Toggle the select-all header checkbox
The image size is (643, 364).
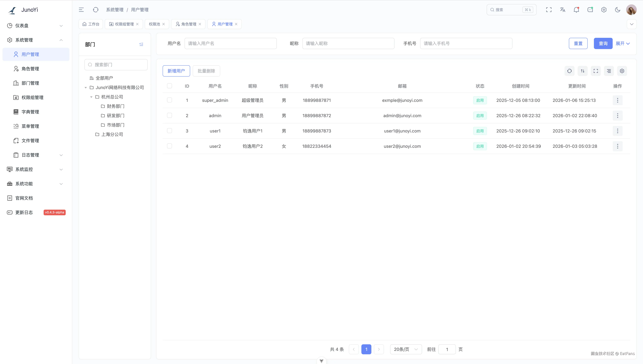pyautogui.click(x=169, y=86)
